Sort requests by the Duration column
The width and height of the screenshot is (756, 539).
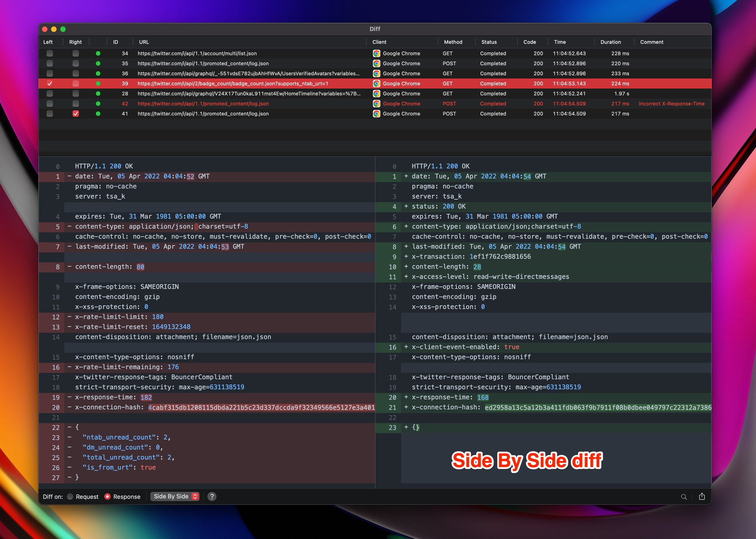611,42
